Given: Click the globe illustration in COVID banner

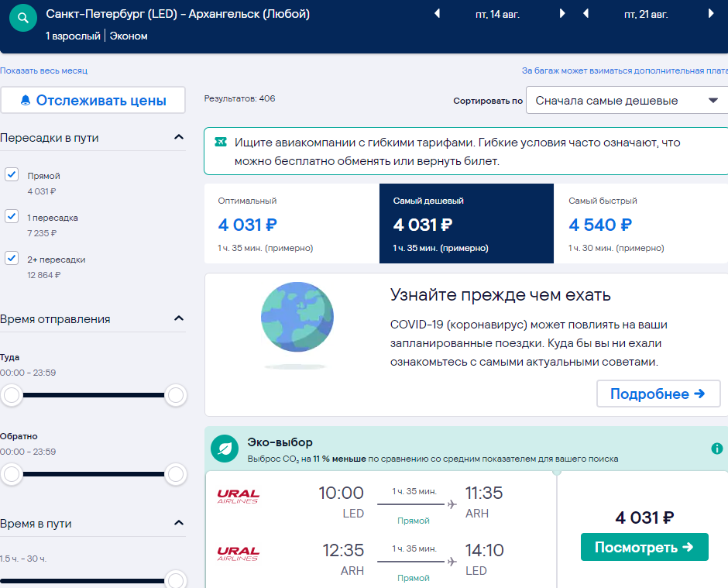Looking at the screenshot, I should click(x=297, y=317).
